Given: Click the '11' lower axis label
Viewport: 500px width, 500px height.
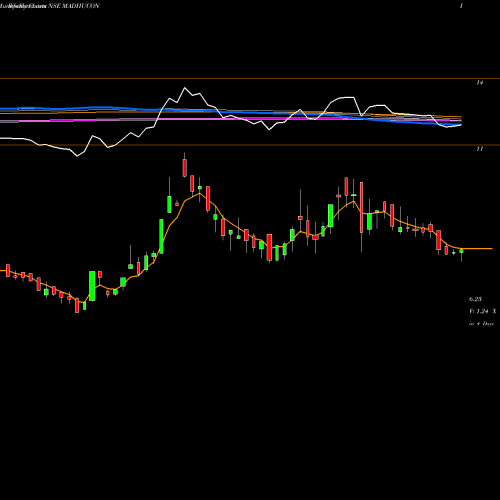Looking at the screenshot, I should coord(479,149).
